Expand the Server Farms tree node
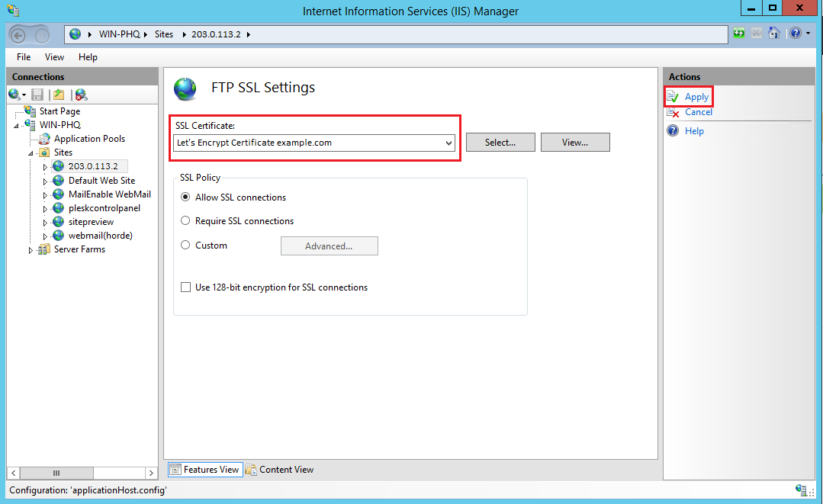823x504 pixels. [31, 250]
